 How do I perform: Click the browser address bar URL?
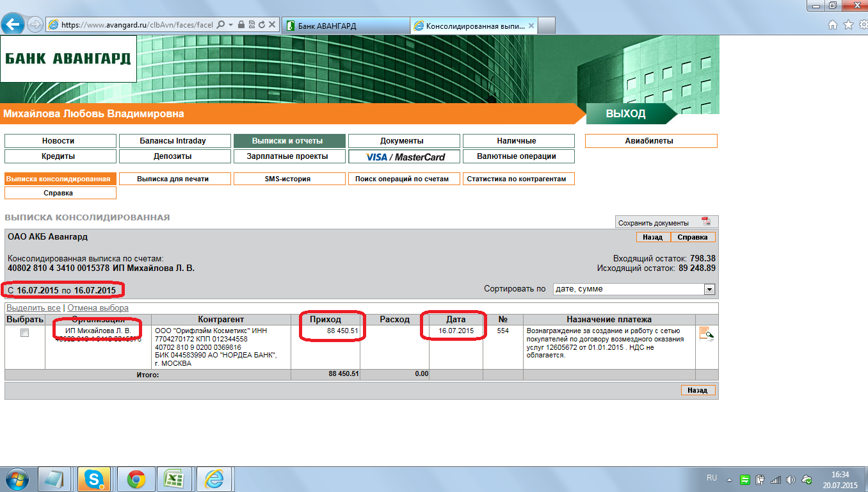[137, 25]
